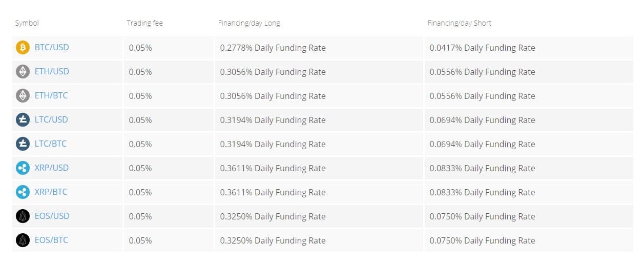Click the EOS icon beside EOS/USD
This screenshot has height=263, width=644.
pos(23,216)
